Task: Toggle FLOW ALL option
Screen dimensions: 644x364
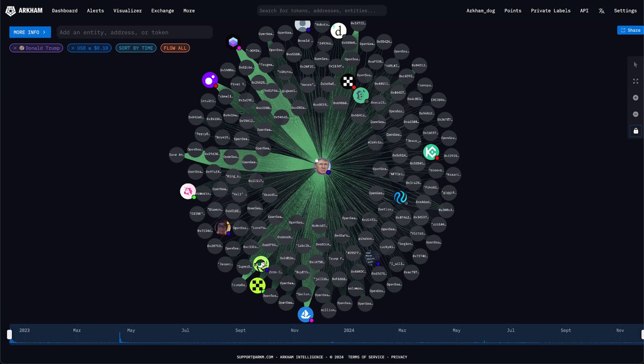Action: pyautogui.click(x=175, y=48)
